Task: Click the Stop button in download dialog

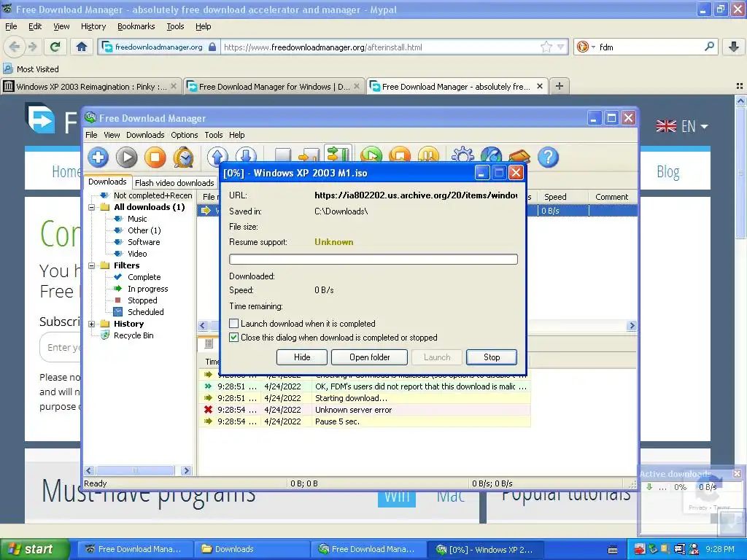Action: pyautogui.click(x=491, y=357)
